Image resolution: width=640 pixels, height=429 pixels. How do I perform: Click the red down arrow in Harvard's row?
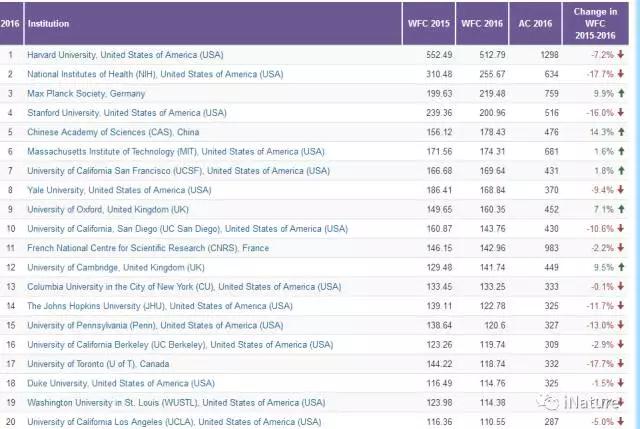tap(622, 53)
